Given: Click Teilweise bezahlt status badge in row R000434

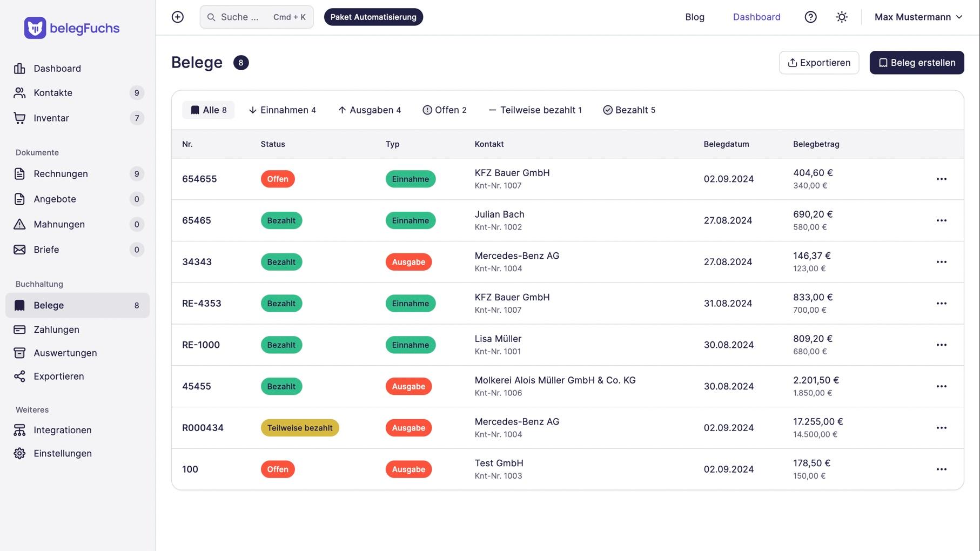Looking at the screenshot, I should tap(300, 428).
